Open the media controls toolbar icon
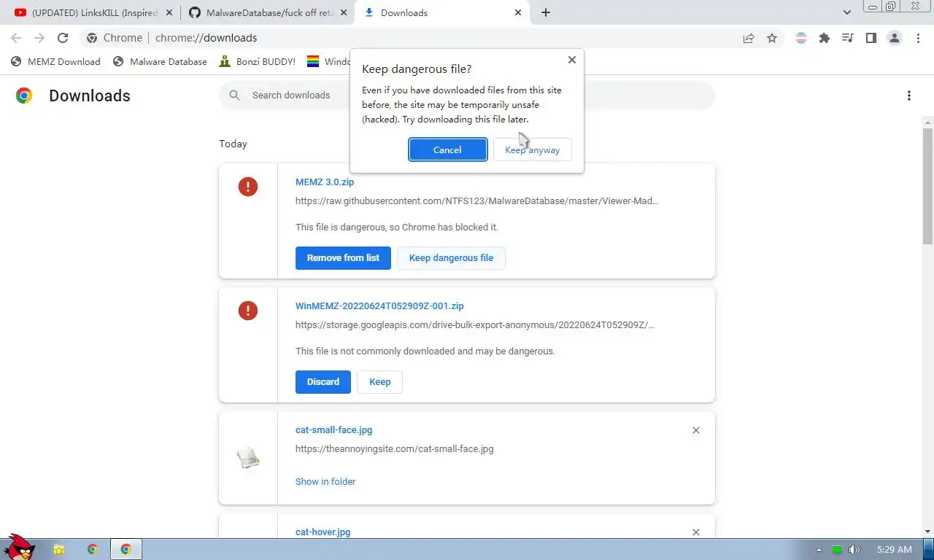Image resolution: width=934 pixels, height=560 pixels. (848, 38)
